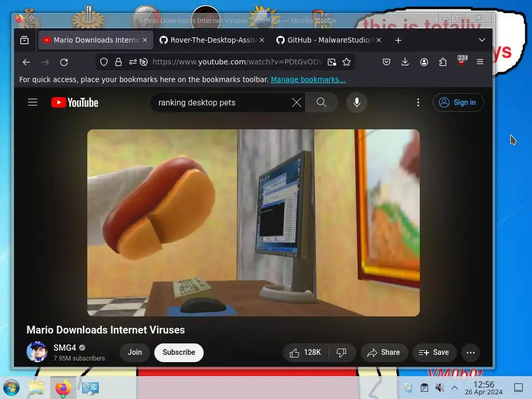Open the fourth taskbar application icon

[90, 388]
